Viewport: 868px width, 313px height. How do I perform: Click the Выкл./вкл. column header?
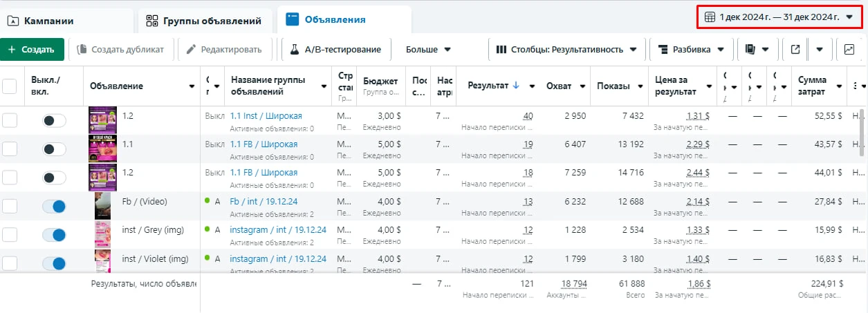point(54,86)
